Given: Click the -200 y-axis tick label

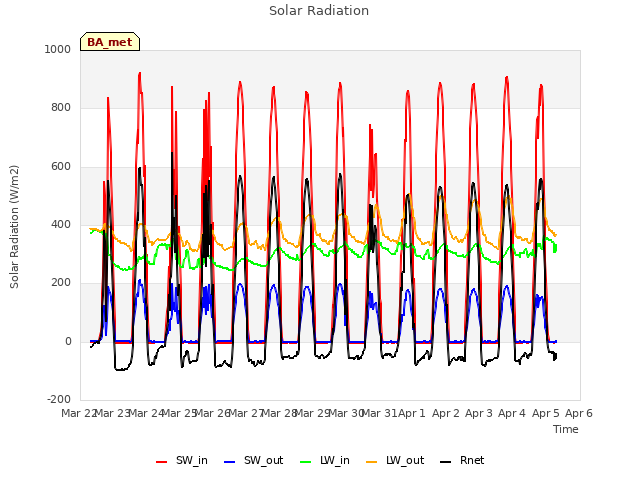Looking at the screenshot, I should point(59,400).
